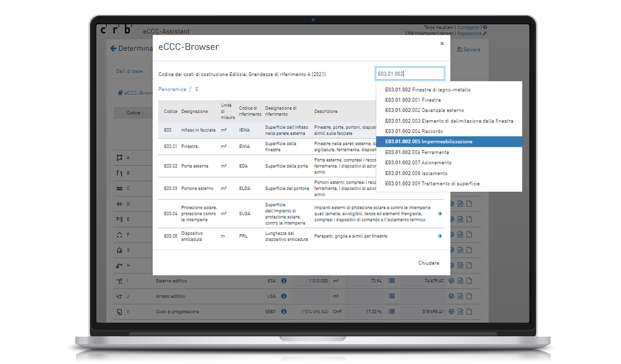Click info icon beside ESA code

284,281
